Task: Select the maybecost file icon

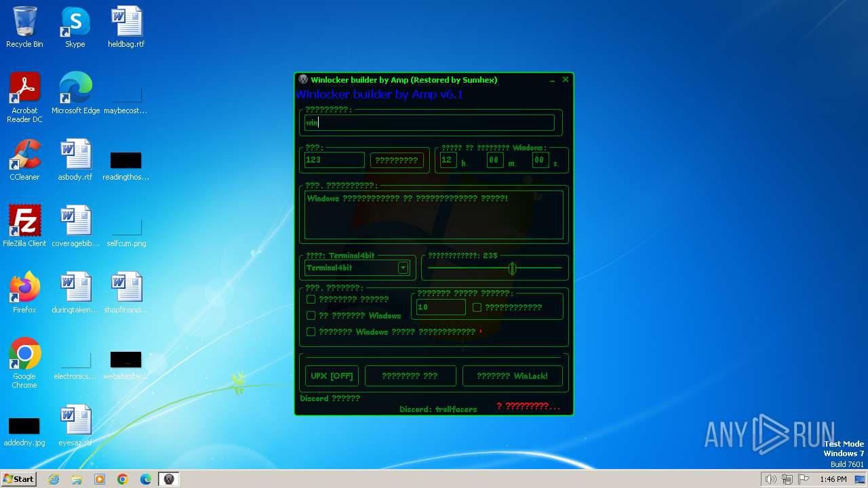Action: (126, 94)
